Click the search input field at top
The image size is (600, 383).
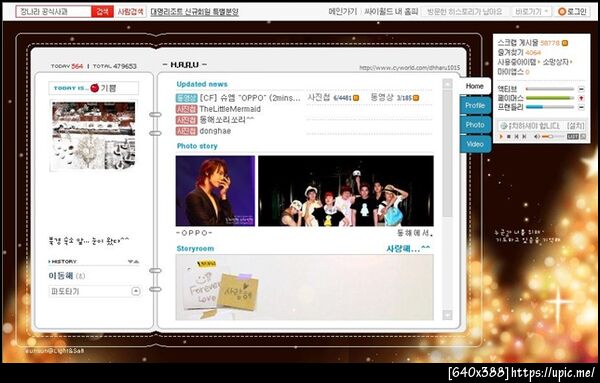tap(54, 12)
